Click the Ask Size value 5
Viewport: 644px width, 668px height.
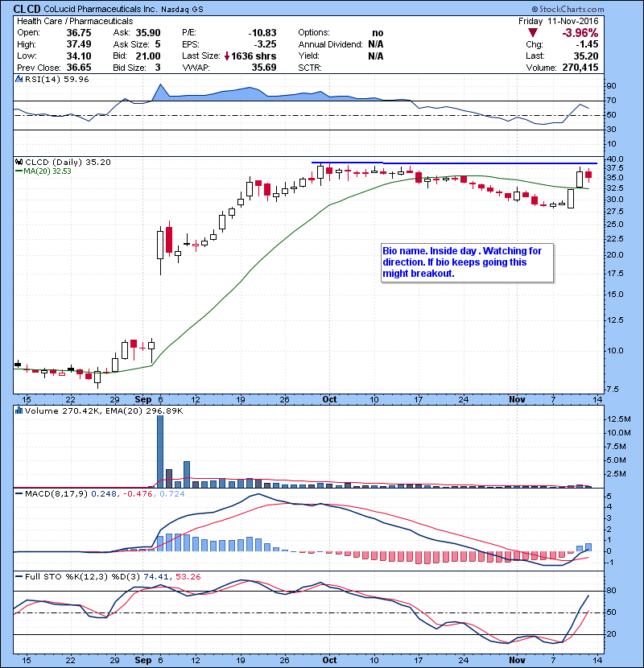158,44
